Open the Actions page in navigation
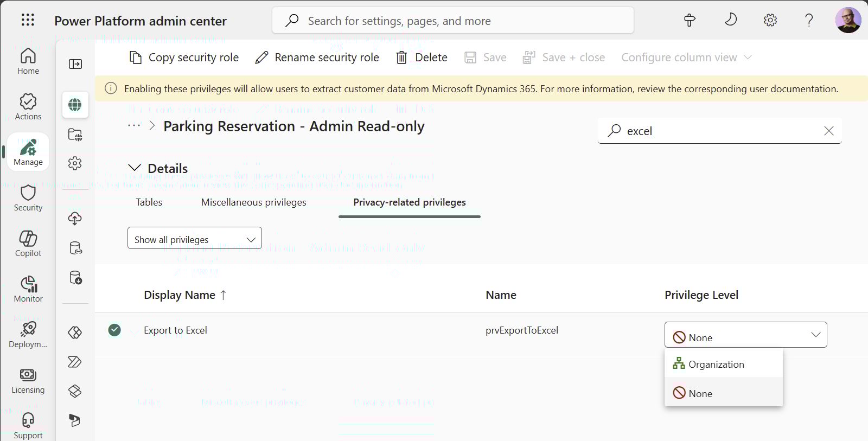The width and height of the screenshot is (868, 441). [28, 106]
